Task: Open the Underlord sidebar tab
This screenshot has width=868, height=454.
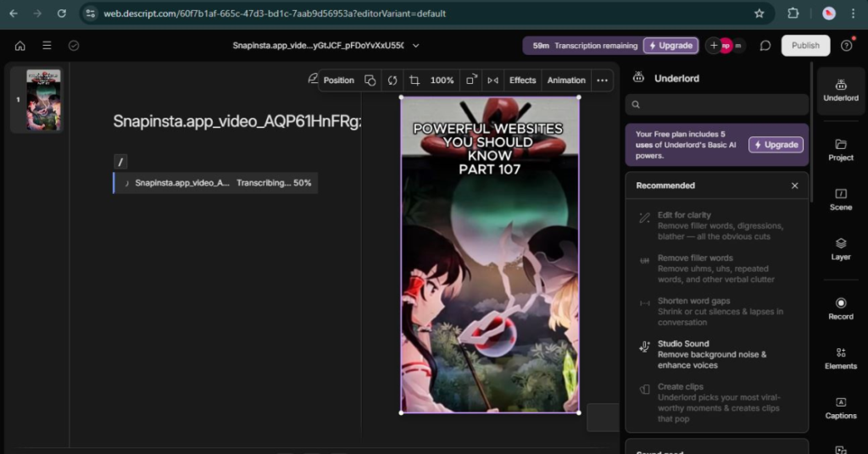Action: click(840, 91)
